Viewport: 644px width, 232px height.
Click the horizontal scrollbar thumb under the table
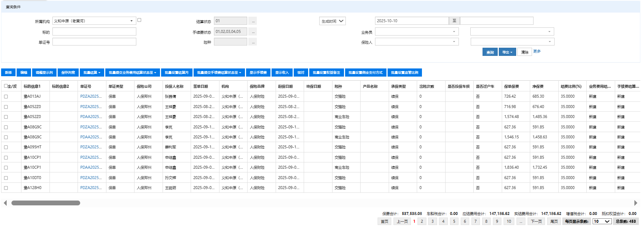pos(46,203)
